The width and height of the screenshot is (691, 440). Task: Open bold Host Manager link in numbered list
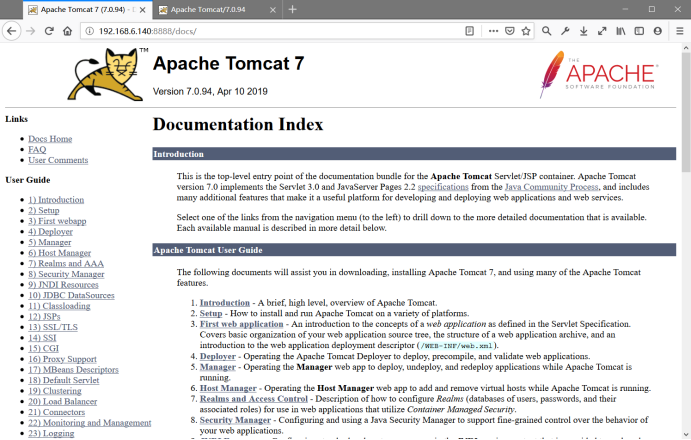[228, 388]
